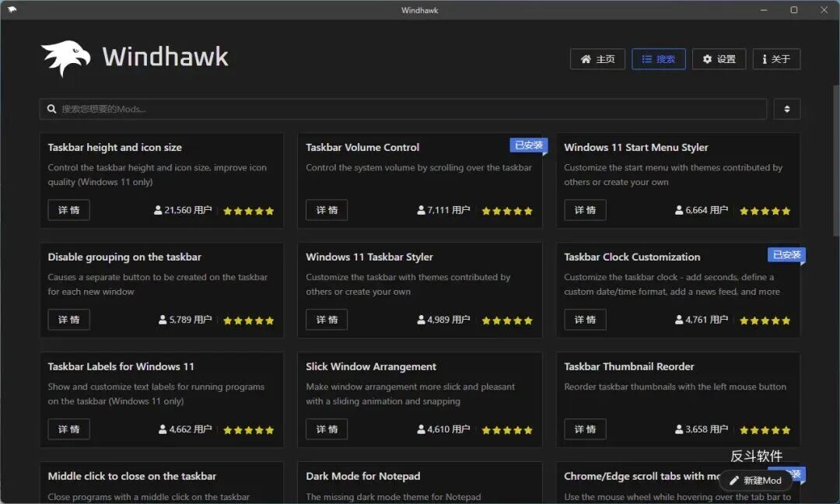This screenshot has width=840, height=504.
Task: Select the Taskbar height and icon size title
Action: point(114,147)
